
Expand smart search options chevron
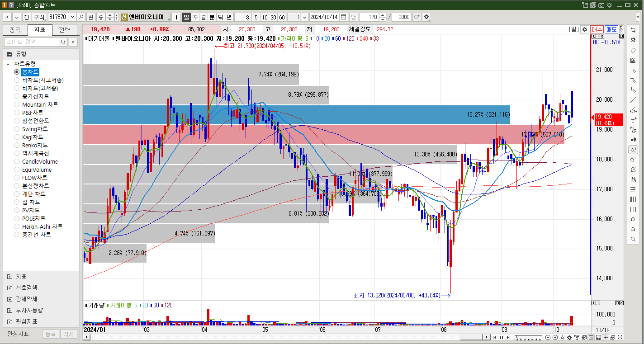click(73, 42)
